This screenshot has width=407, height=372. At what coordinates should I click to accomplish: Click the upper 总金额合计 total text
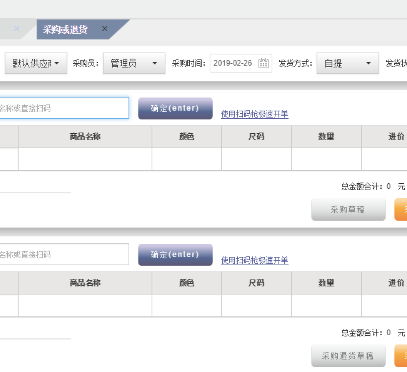[373, 186]
